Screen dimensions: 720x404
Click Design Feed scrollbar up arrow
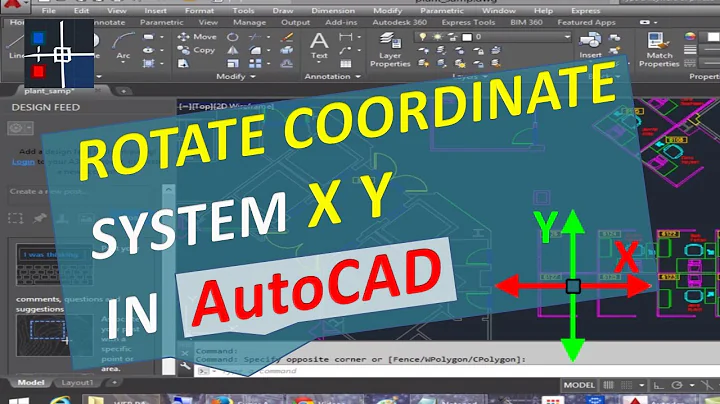pos(169,190)
